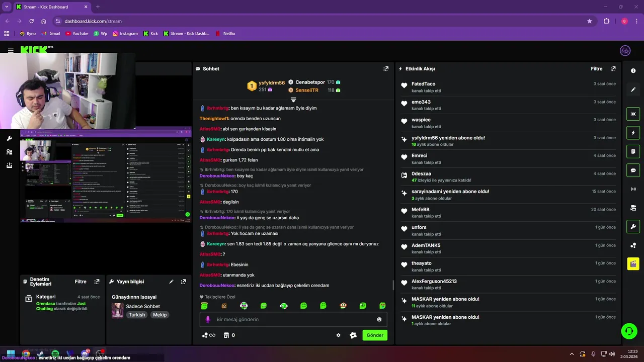Open the Filtre dropdown in Denetim Eylemleri
The width and height of the screenshot is (644, 362).
click(80, 282)
